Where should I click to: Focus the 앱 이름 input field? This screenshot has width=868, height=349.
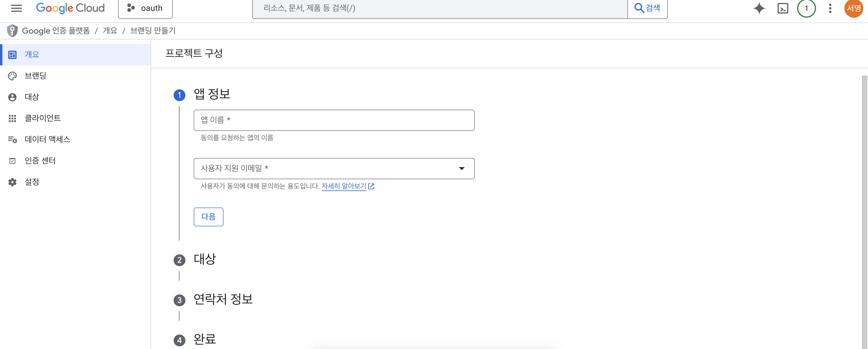(x=334, y=120)
